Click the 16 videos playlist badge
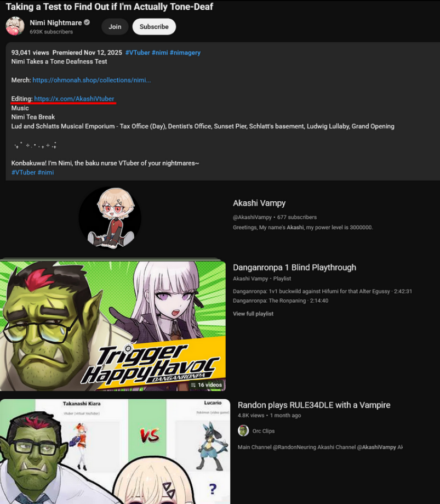Screen dimensions: 440x504 (206, 385)
